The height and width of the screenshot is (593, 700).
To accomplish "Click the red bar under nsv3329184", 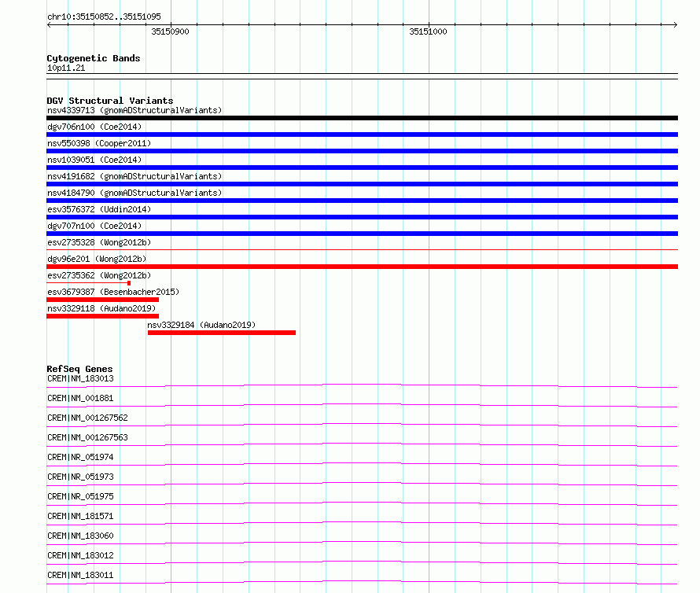I will coord(222,333).
